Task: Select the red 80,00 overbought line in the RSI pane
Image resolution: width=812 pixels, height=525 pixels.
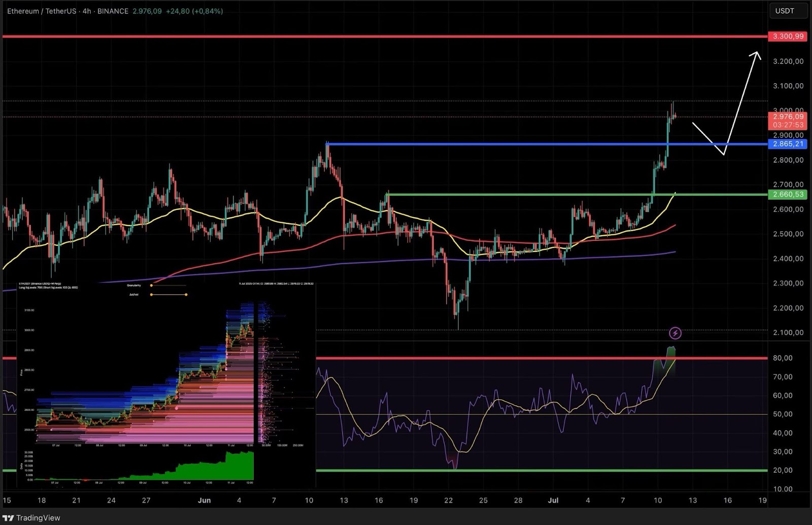Action: (x=541, y=358)
